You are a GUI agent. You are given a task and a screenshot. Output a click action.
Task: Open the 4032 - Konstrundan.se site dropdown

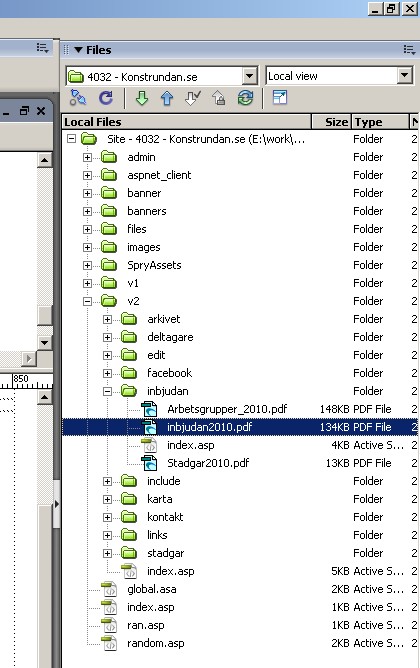250,77
